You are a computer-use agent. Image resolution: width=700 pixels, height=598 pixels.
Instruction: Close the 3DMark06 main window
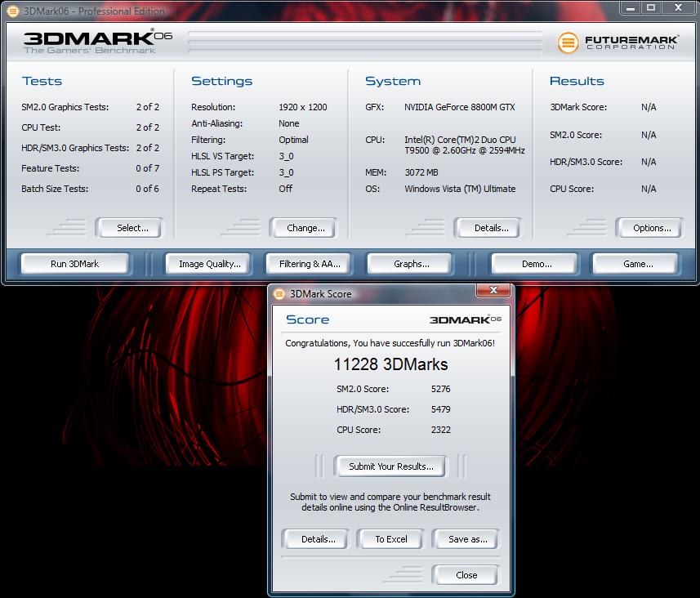(x=678, y=7)
